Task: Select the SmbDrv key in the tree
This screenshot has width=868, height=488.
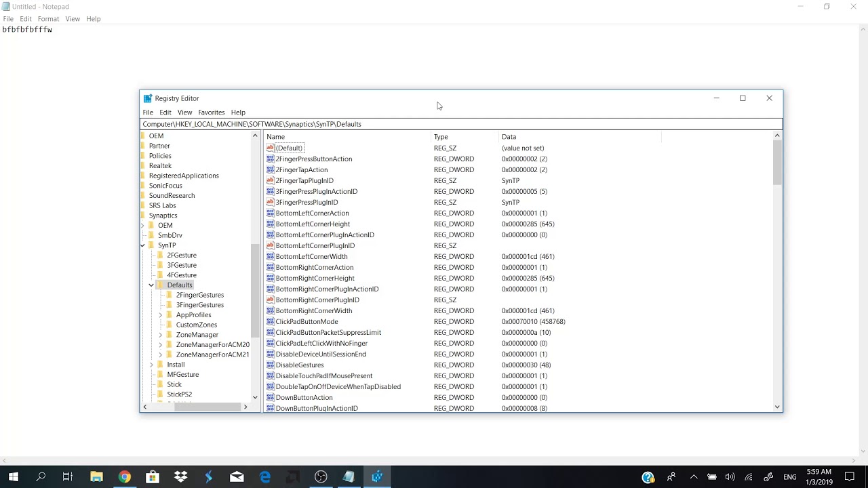Action: pos(170,235)
